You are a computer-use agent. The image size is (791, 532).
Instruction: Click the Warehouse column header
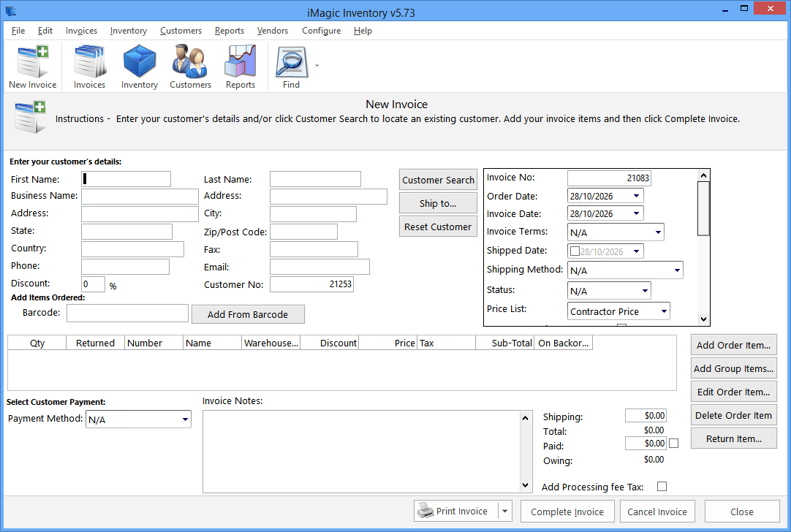coord(271,343)
